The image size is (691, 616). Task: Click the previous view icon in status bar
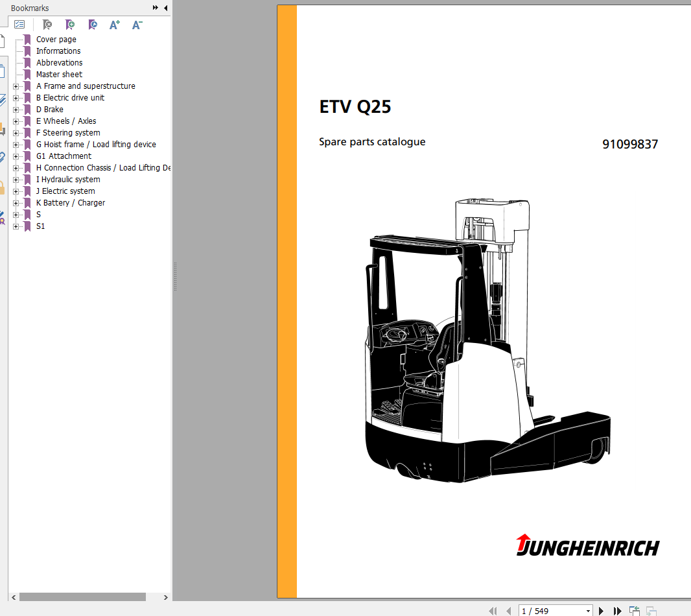pyautogui.click(x=635, y=611)
